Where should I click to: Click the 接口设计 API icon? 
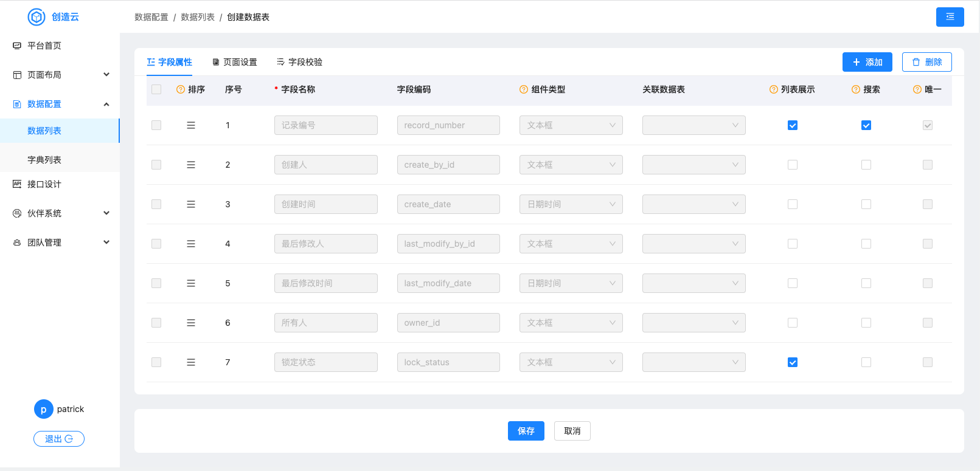point(17,184)
